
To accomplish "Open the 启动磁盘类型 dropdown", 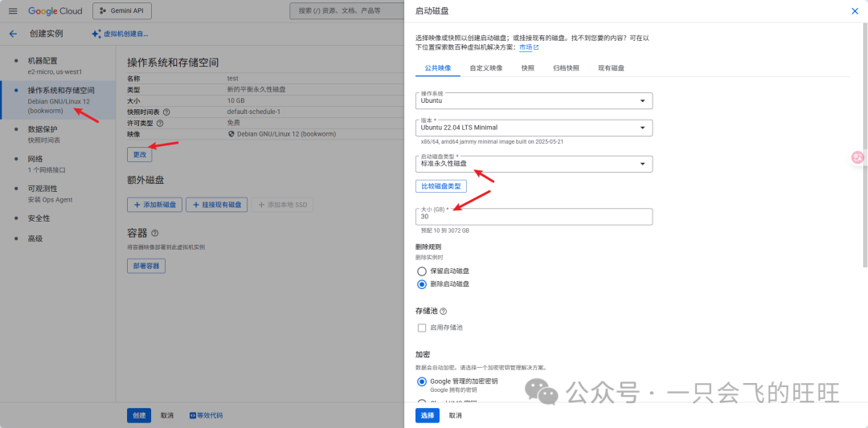I will point(534,165).
